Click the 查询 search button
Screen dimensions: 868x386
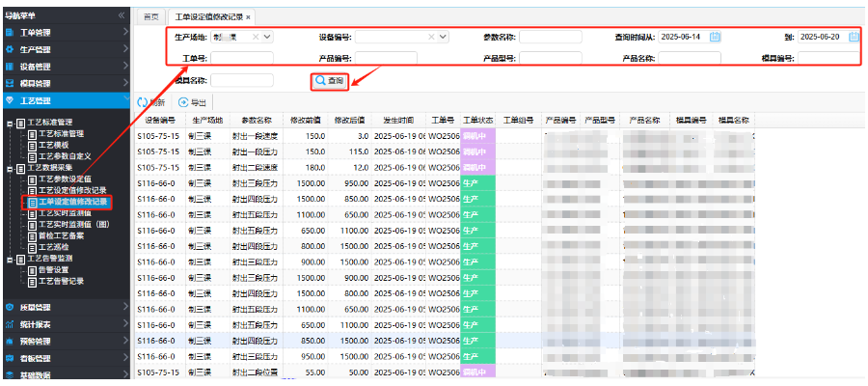[329, 81]
